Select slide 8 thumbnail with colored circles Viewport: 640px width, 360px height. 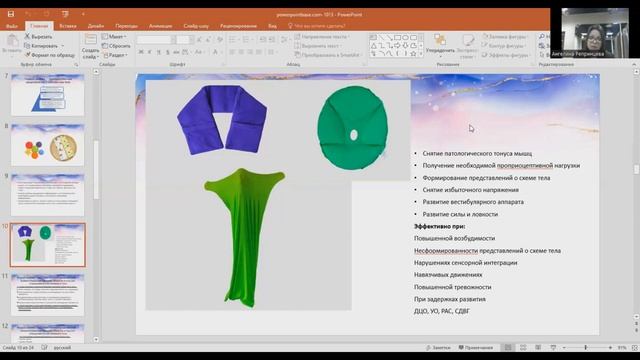[x=47, y=145]
